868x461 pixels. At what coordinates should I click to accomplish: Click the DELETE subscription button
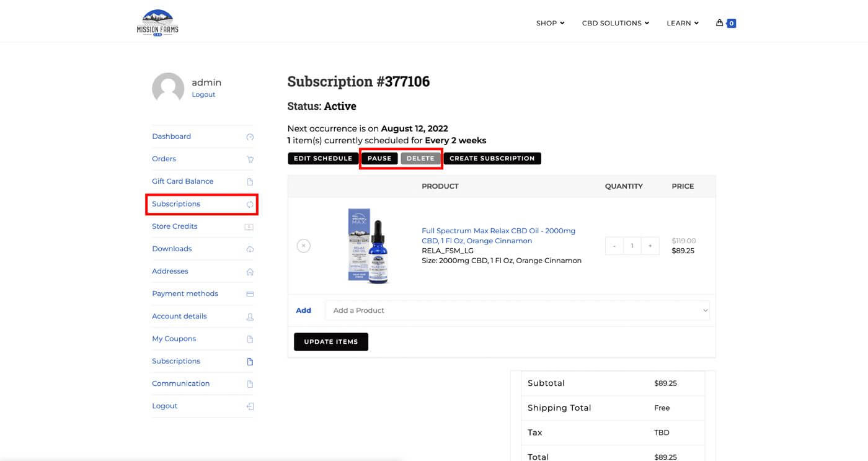[420, 158]
